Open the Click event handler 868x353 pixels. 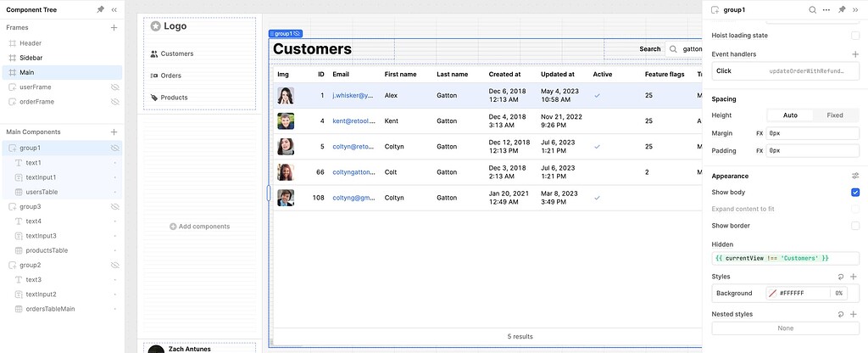(x=786, y=71)
